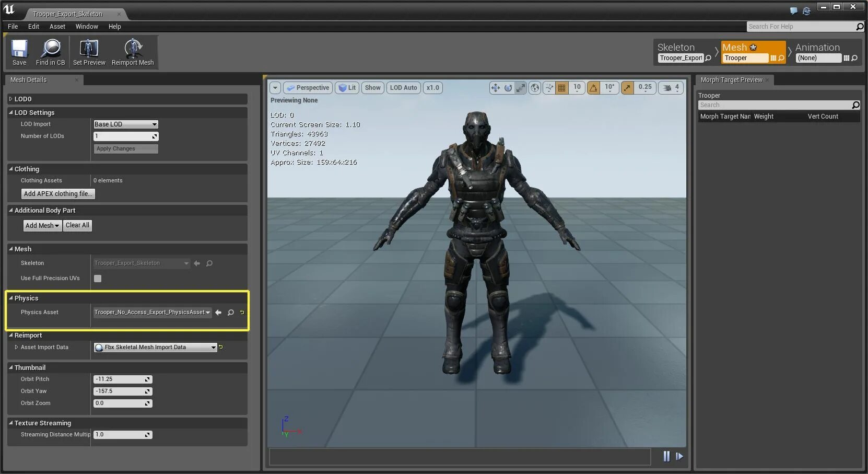Open Mesh asset picker grid icon
The height and width of the screenshot is (474, 868).
[773, 58]
